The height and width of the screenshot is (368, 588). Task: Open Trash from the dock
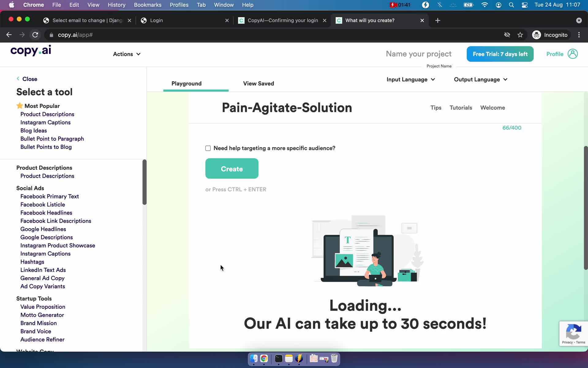coord(334,358)
